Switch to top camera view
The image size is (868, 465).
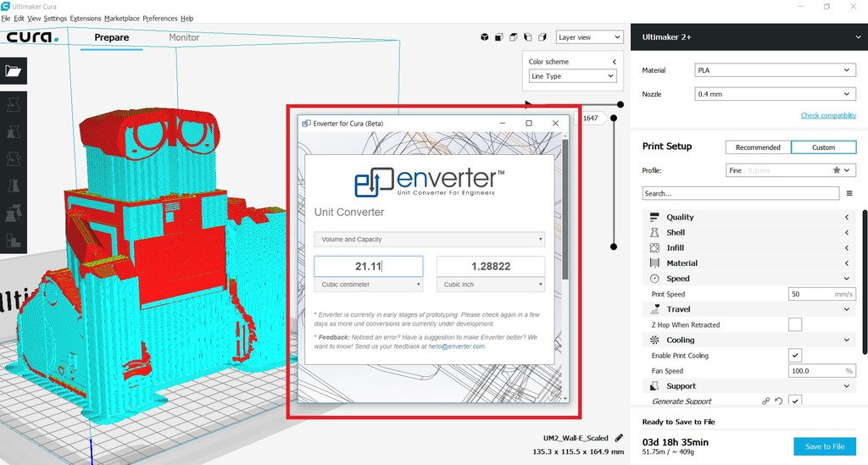(x=513, y=37)
